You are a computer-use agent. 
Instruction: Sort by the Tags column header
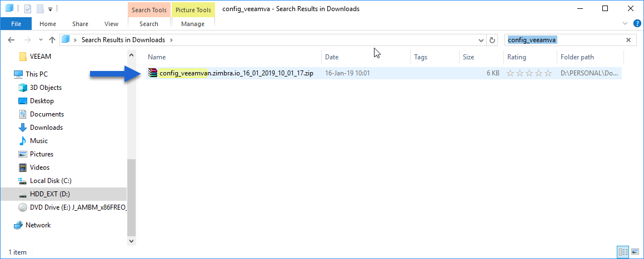(435, 57)
